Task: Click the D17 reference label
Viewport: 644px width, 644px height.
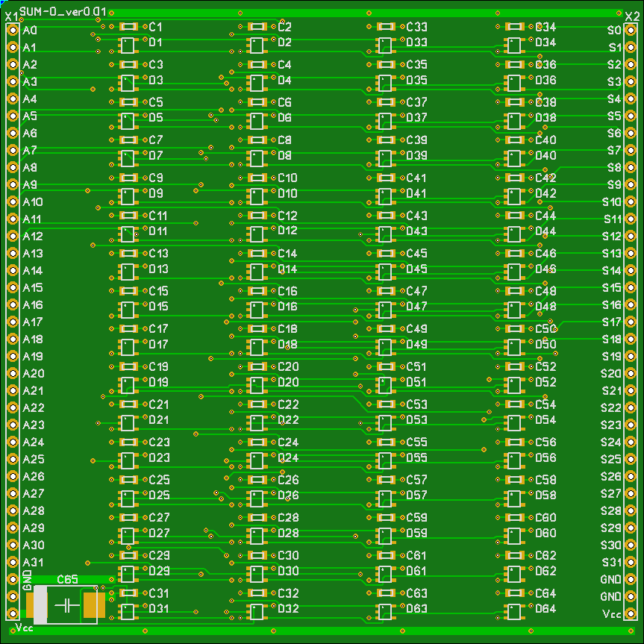Action: 158,345
